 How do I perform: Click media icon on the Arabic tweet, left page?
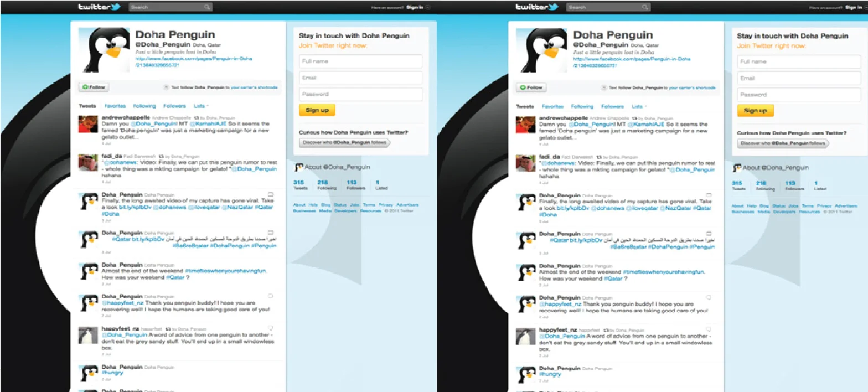coord(271,233)
